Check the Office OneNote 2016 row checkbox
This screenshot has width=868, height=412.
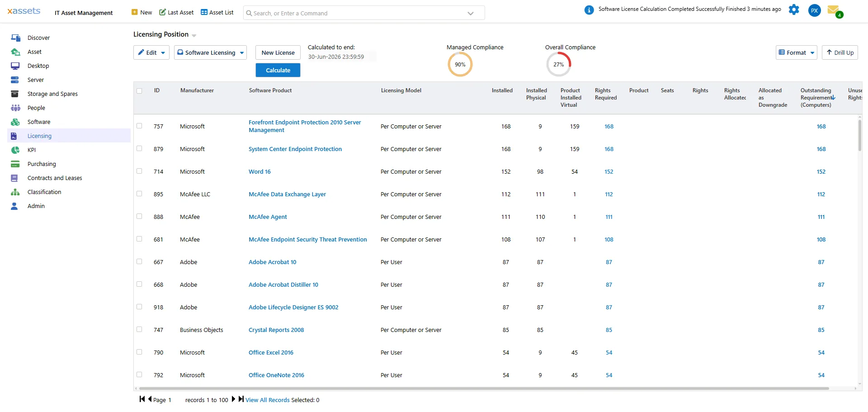click(x=139, y=375)
